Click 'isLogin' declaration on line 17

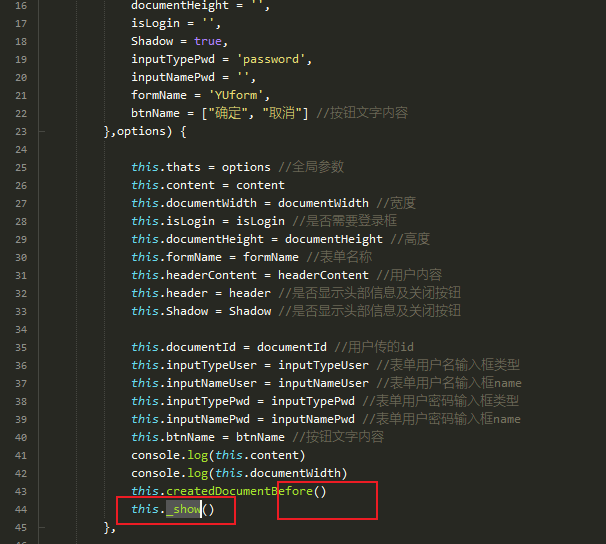(155, 24)
